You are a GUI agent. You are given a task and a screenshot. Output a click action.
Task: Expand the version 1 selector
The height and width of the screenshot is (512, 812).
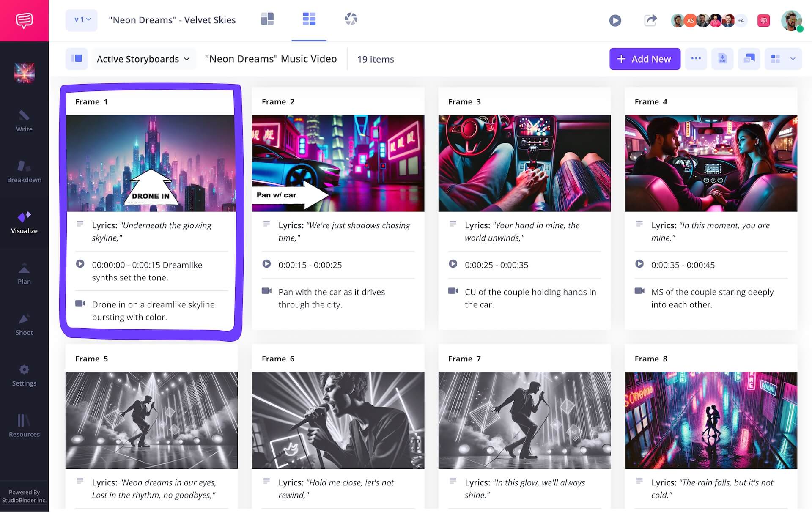[x=81, y=20]
